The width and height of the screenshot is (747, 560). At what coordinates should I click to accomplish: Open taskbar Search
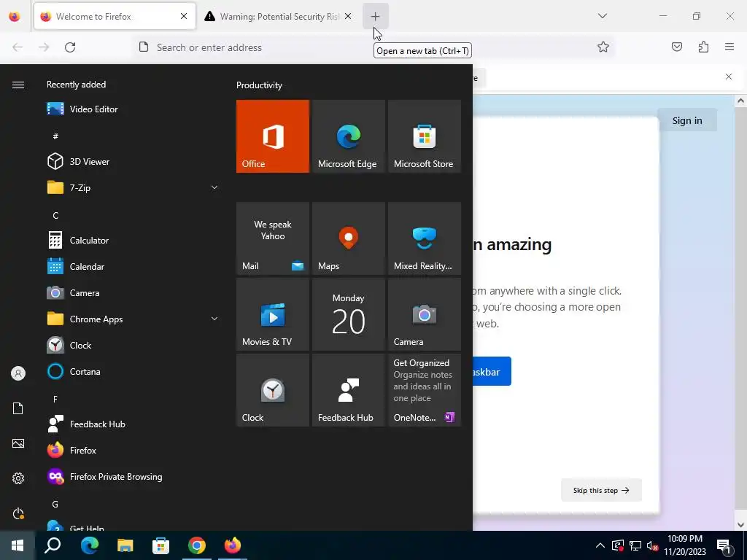click(x=53, y=545)
